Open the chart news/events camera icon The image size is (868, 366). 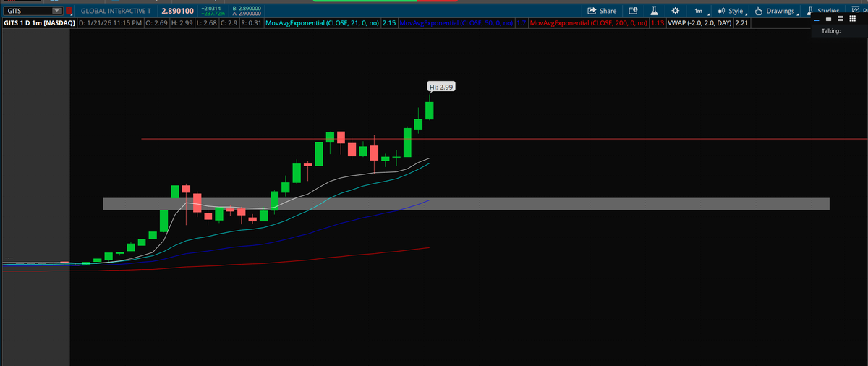[x=633, y=12]
